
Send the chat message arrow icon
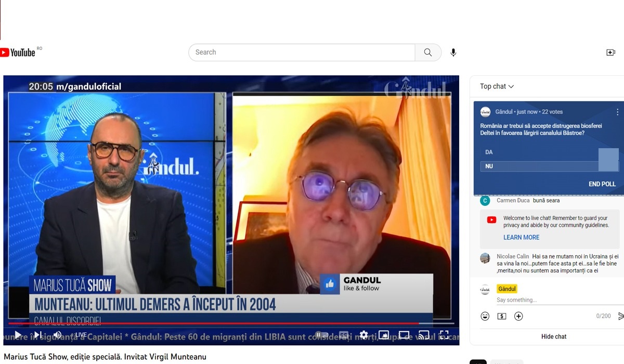[x=620, y=316]
